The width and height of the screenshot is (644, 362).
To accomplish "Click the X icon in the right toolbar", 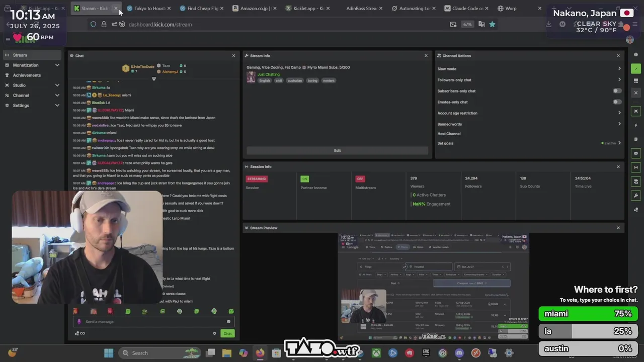I will (x=636, y=93).
